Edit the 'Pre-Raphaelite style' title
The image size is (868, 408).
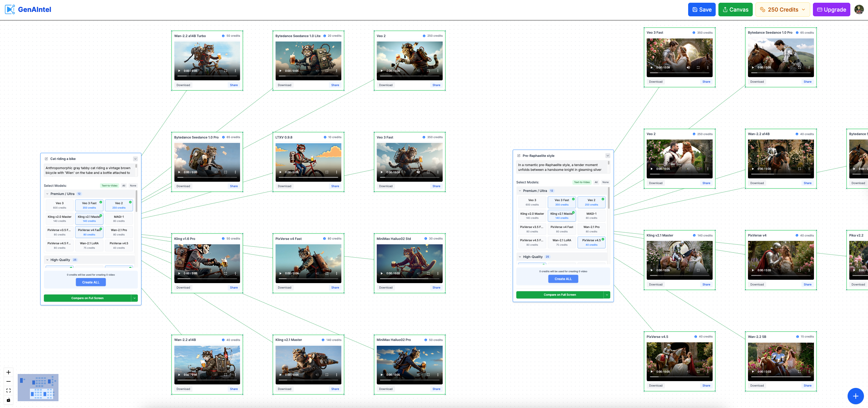point(519,156)
